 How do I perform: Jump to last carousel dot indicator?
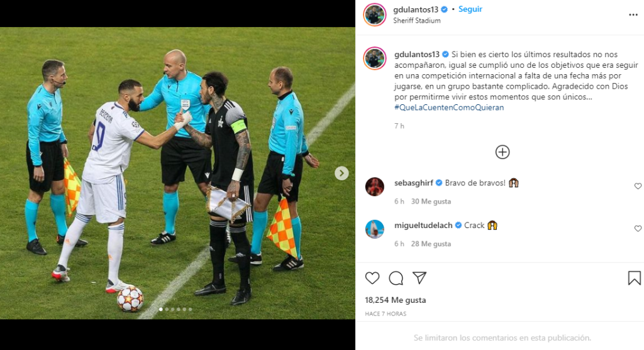tap(190, 309)
